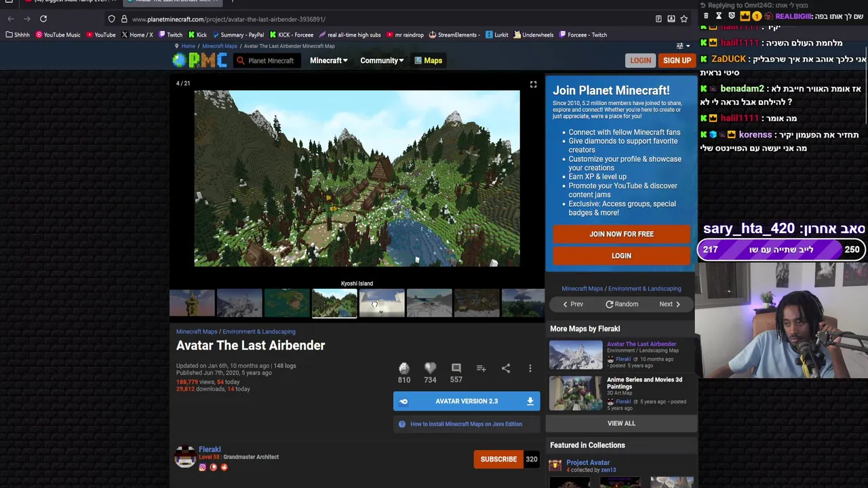Open the Environment & Landscaping category link under slideshow

click(259, 332)
